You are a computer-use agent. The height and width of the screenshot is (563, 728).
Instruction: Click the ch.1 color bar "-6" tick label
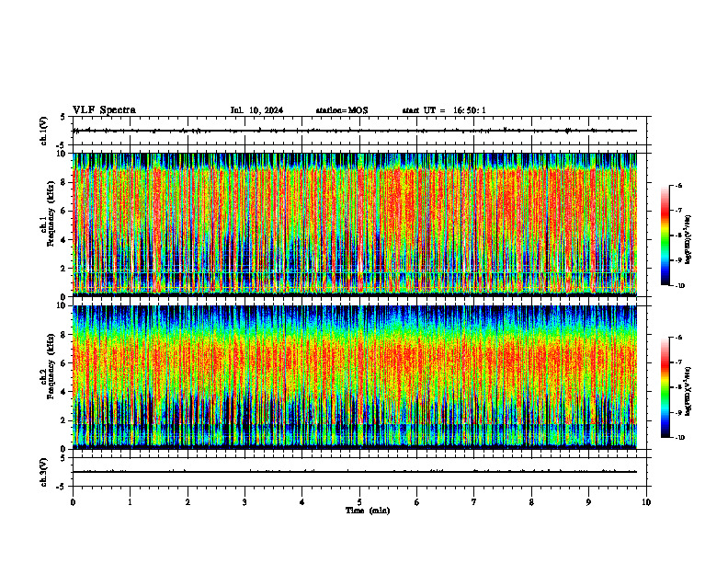(x=678, y=185)
